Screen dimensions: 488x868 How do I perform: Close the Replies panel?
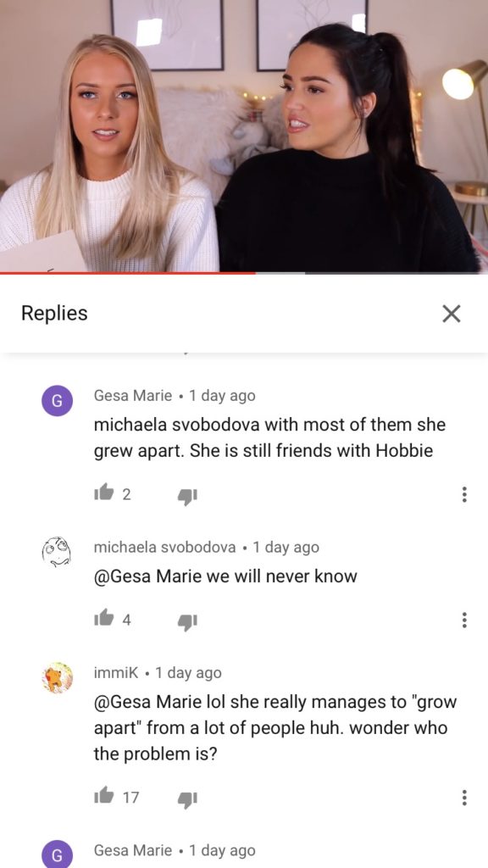tap(452, 314)
